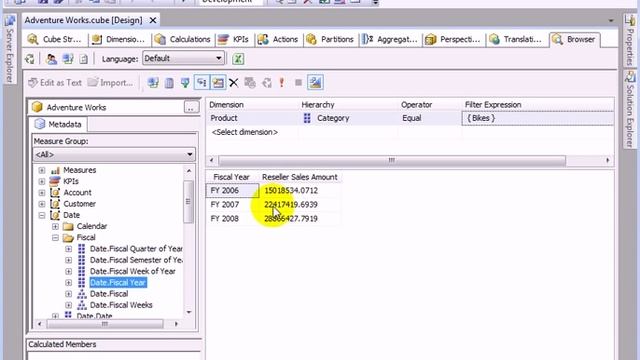Click the grayed Cancel Query square icon
The width and height of the screenshot is (640, 360).
298,83
